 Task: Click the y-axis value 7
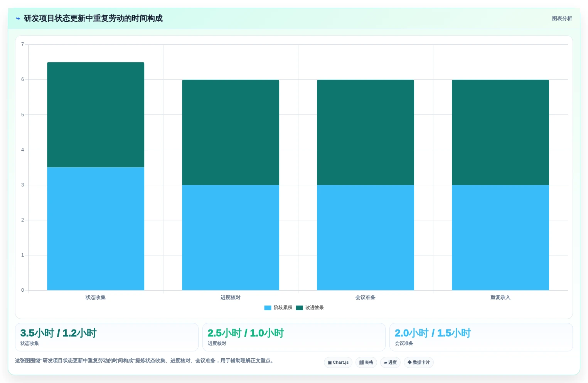pyautogui.click(x=22, y=44)
